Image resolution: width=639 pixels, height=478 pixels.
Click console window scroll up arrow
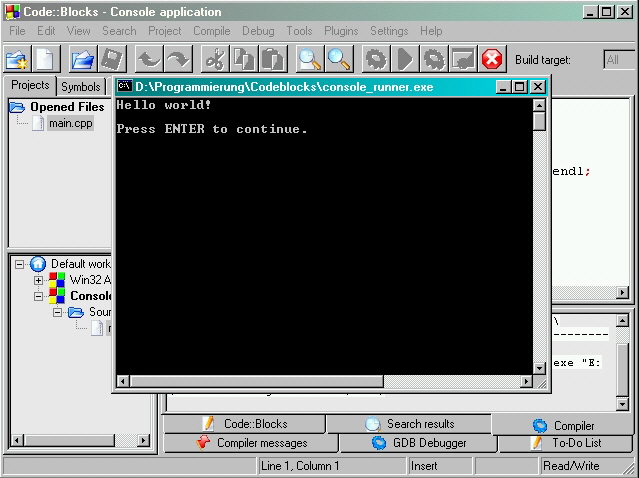(x=539, y=106)
